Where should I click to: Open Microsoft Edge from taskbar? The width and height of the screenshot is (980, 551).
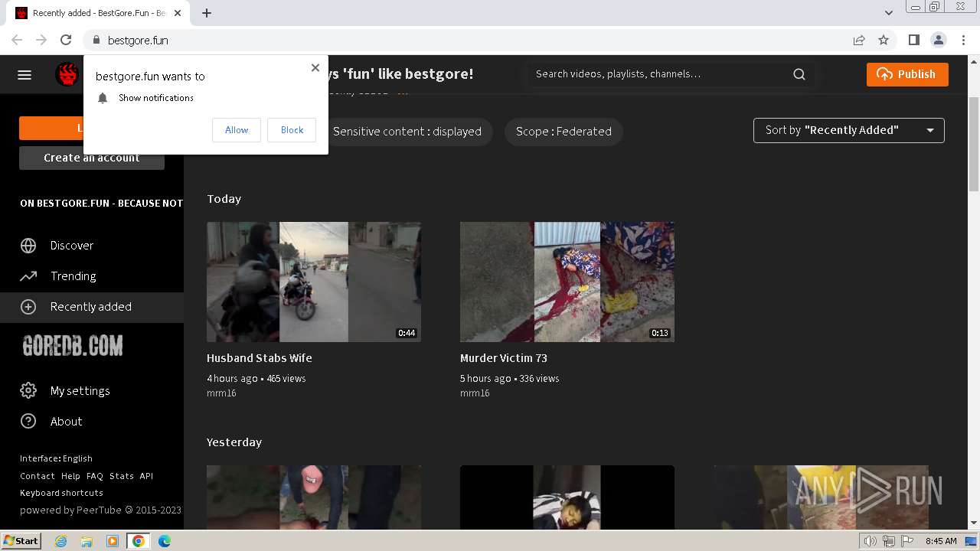pos(165,541)
